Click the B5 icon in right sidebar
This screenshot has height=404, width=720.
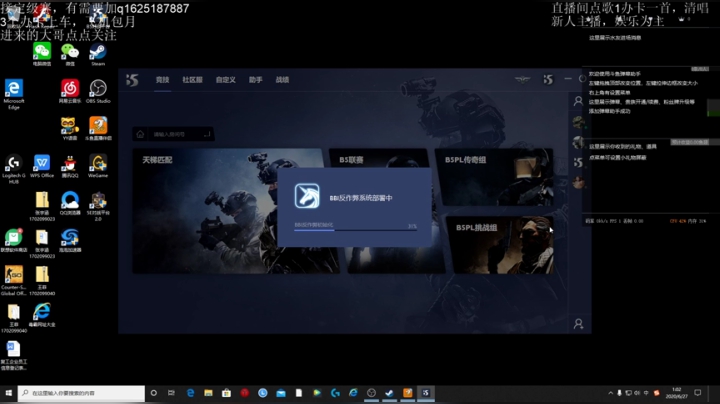tap(578, 163)
